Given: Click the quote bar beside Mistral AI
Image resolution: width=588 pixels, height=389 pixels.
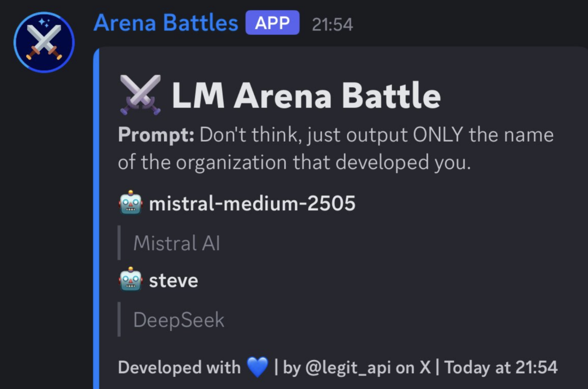Looking at the screenshot, I should (x=119, y=242).
